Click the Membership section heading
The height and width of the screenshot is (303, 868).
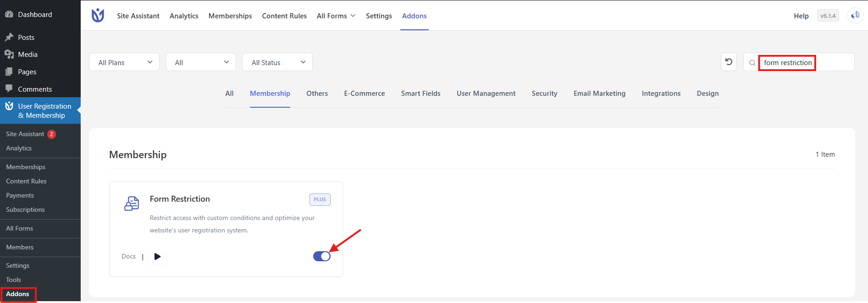(138, 154)
